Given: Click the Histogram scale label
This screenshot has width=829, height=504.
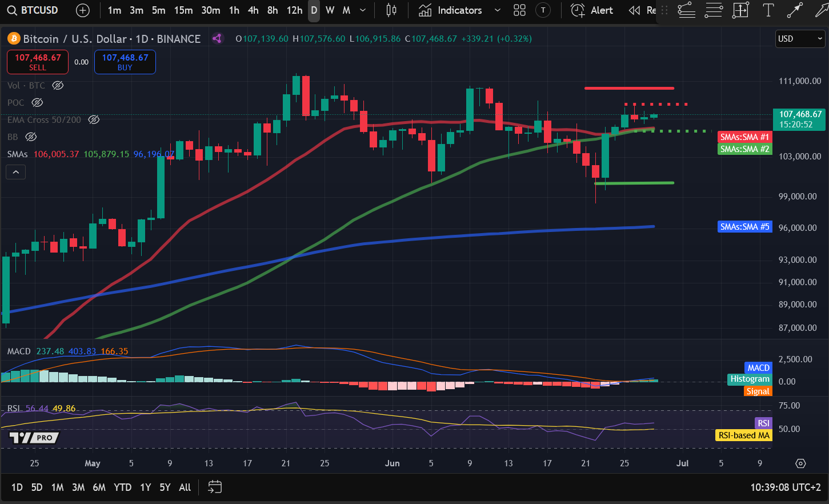Looking at the screenshot, I should (750, 379).
